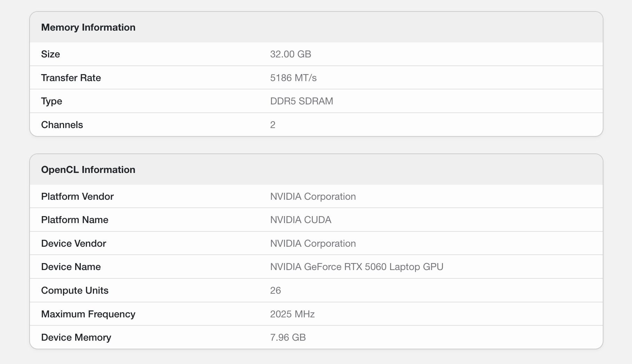The image size is (632, 364).
Task: Select the Platform Name label
Action: point(74,220)
